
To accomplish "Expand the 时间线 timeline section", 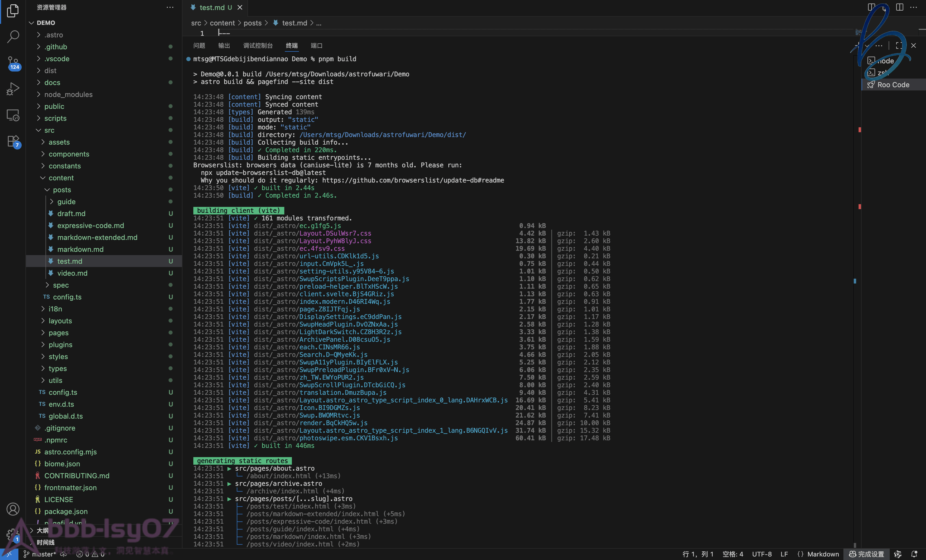I will point(45,542).
